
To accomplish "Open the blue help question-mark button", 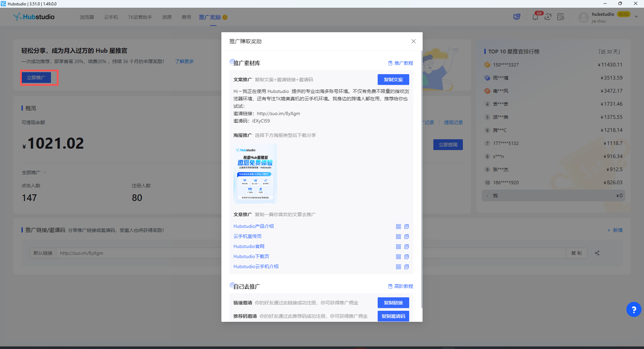I will 634,309.
